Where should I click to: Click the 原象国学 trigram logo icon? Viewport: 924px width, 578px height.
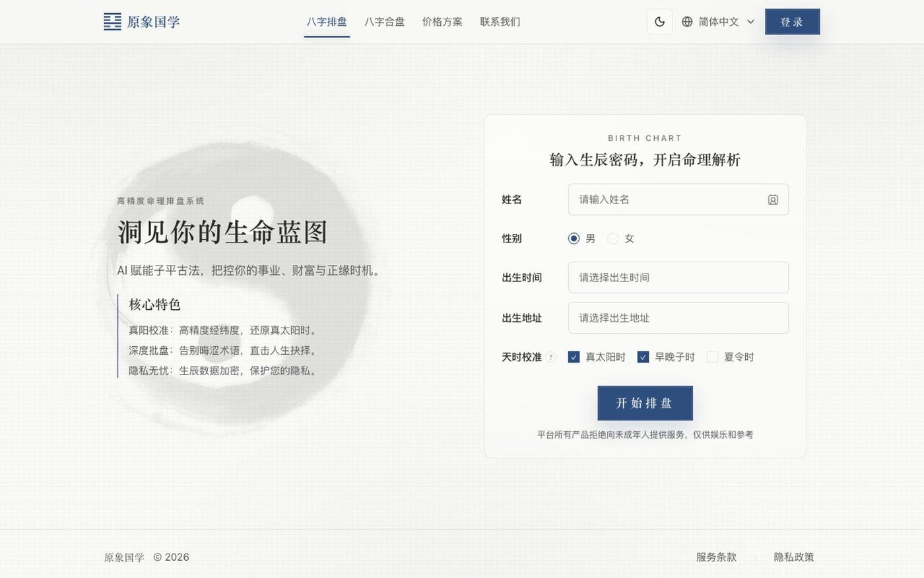[112, 22]
